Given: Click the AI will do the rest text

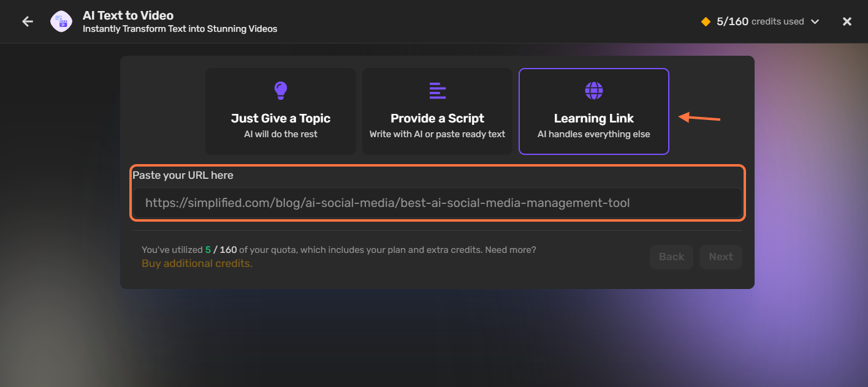Looking at the screenshot, I should (x=281, y=134).
